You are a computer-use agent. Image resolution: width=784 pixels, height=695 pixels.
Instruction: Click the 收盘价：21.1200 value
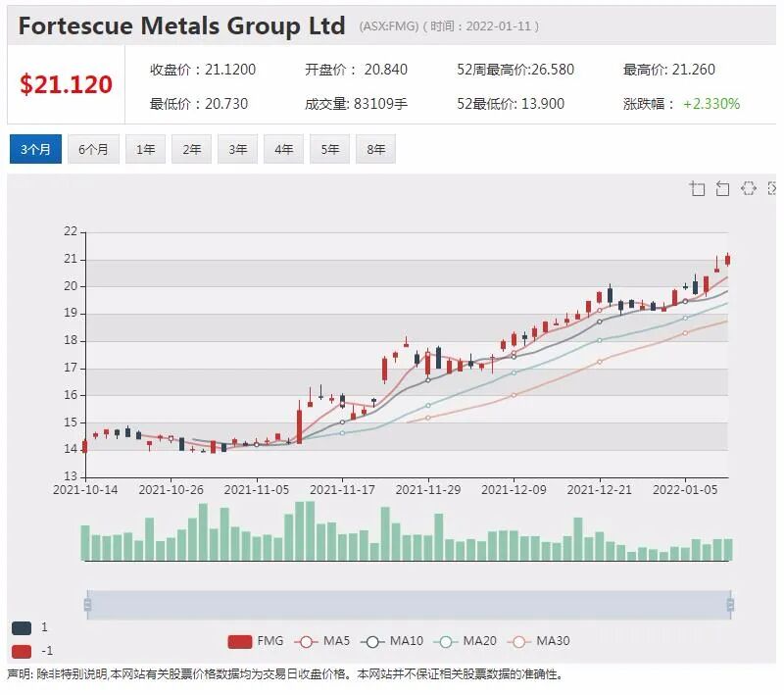[203, 70]
